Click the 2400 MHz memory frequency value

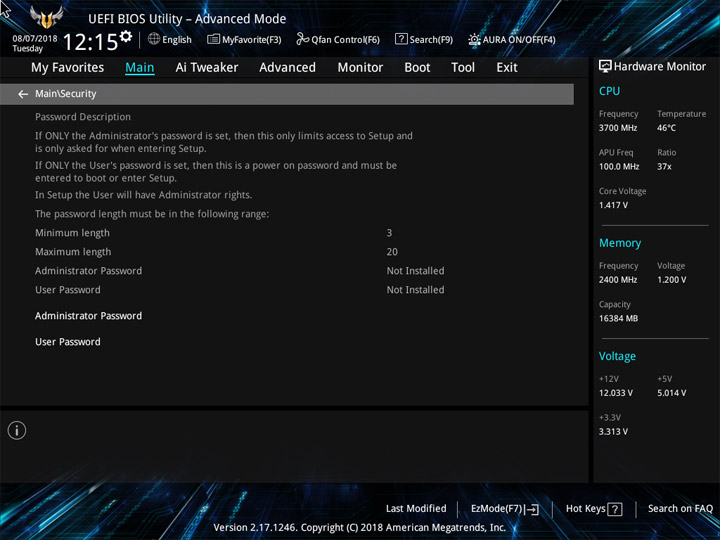[618, 280]
